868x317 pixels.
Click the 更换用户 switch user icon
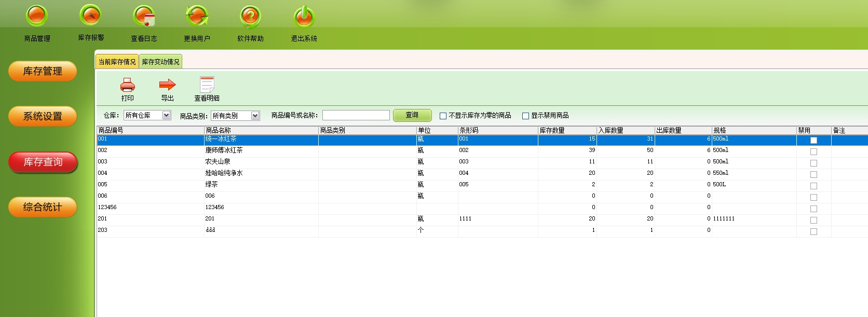pyautogui.click(x=197, y=17)
